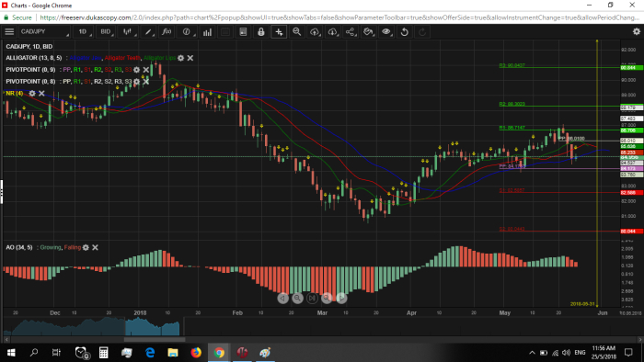Click the undo arrow icon
Screen dimensions: 644x362
(404, 31)
